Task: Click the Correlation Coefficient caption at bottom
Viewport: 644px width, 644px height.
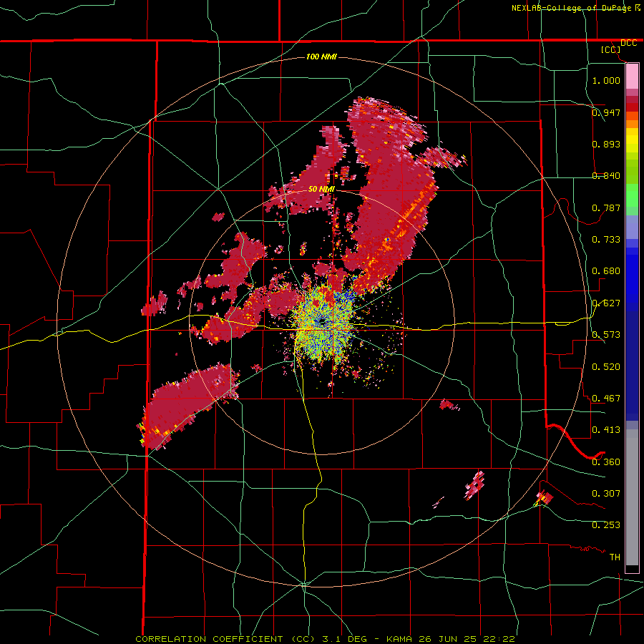Action: 325,639
